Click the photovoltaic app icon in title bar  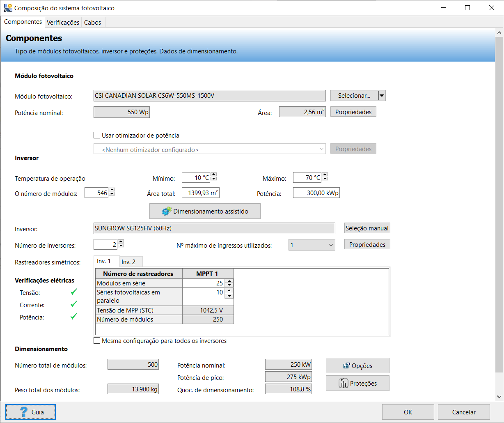[x=8, y=8]
